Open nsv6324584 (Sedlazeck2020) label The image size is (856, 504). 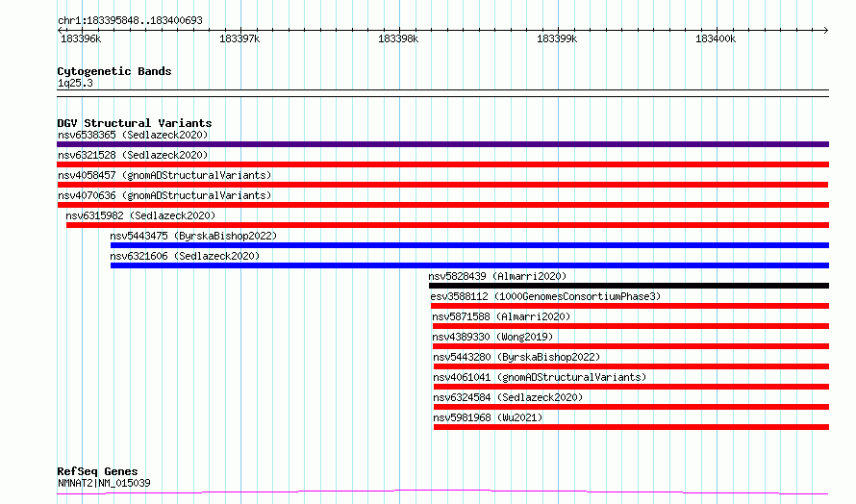click(508, 397)
